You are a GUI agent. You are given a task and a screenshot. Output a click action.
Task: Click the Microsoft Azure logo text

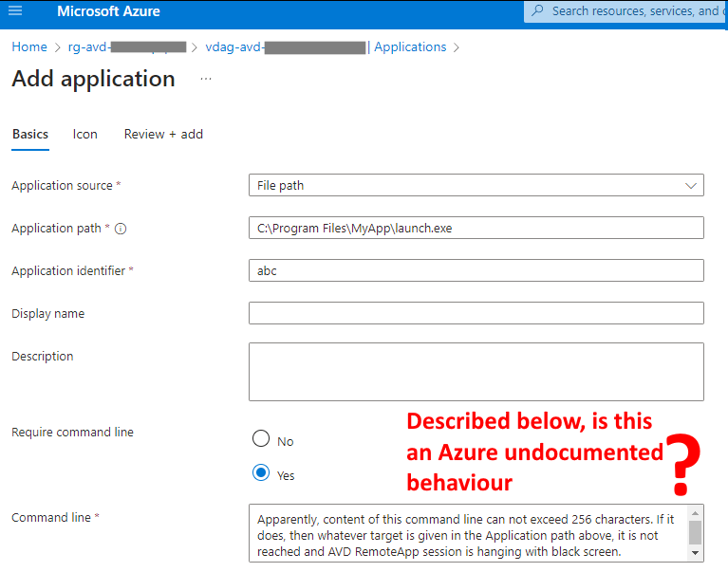coord(108,11)
